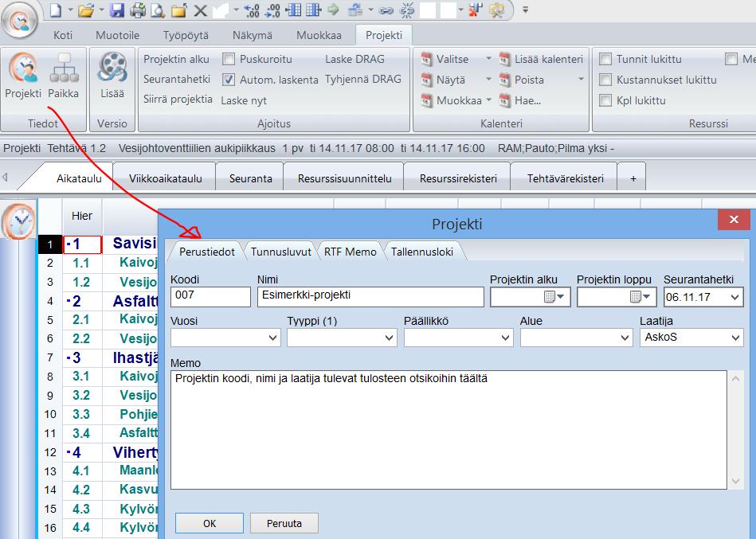
Task: Click the greyed-out icon at quick toolbar's right end
Action: coord(497,10)
